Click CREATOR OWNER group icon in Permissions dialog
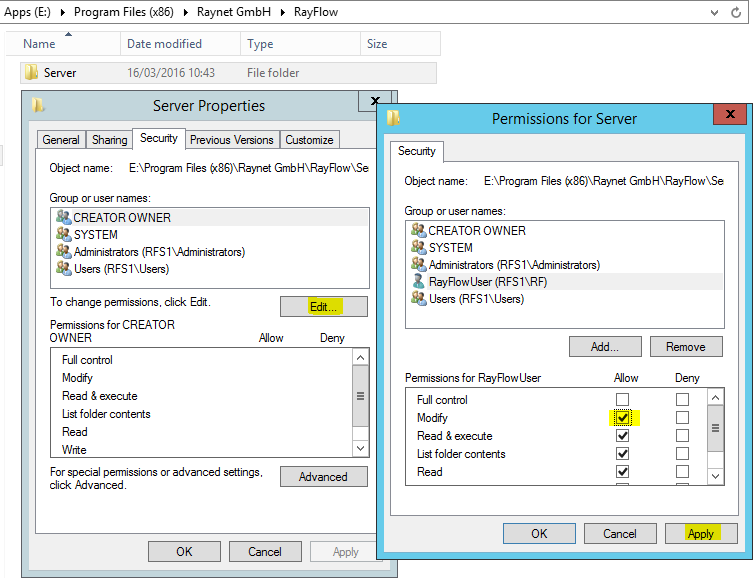Screen dimensions: 753x578 419,230
